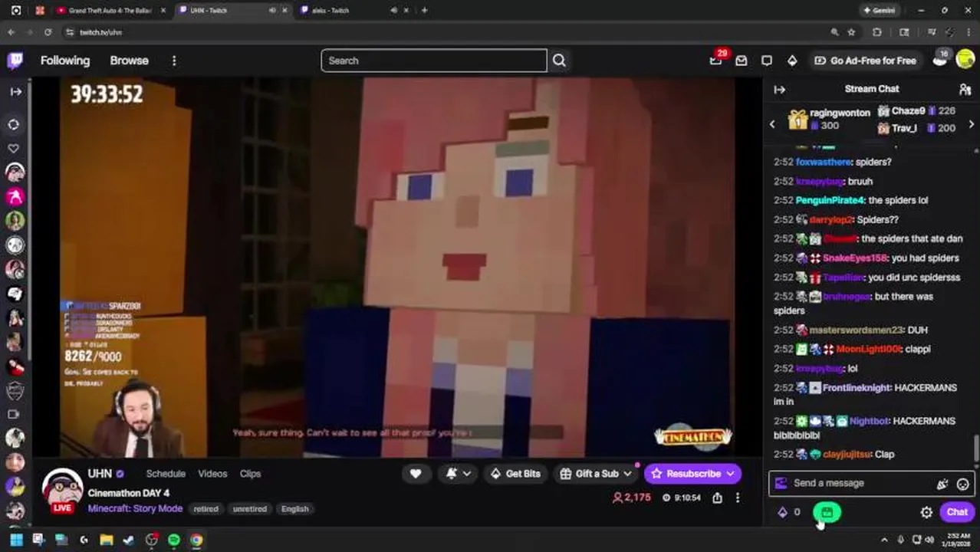The height and width of the screenshot is (552, 980).
Task: Select the retired tag
Action: tap(206, 509)
